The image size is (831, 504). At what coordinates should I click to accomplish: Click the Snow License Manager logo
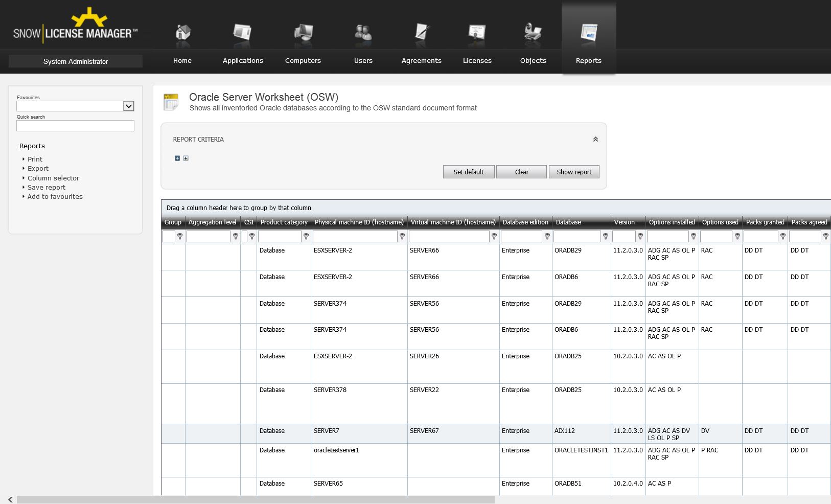pyautogui.click(x=76, y=25)
